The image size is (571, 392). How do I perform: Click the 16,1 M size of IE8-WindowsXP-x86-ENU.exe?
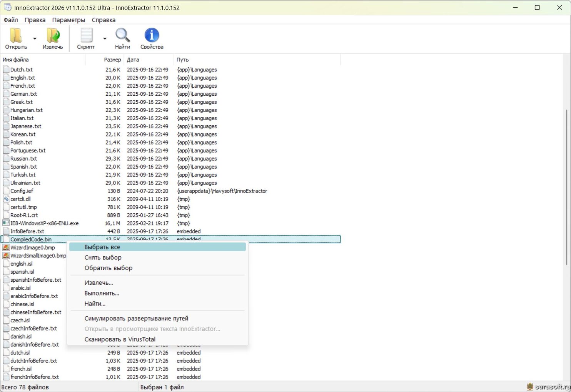tap(113, 223)
